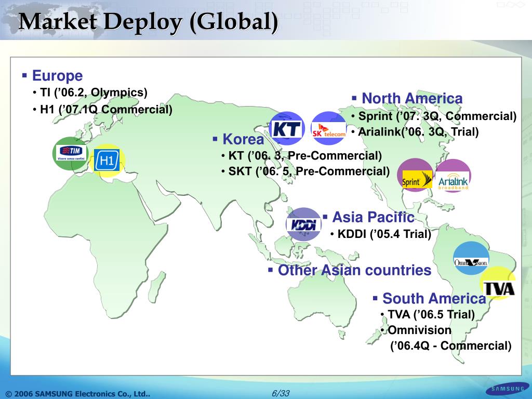
Task: Click the TVA logo
Action: click(x=498, y=284)
